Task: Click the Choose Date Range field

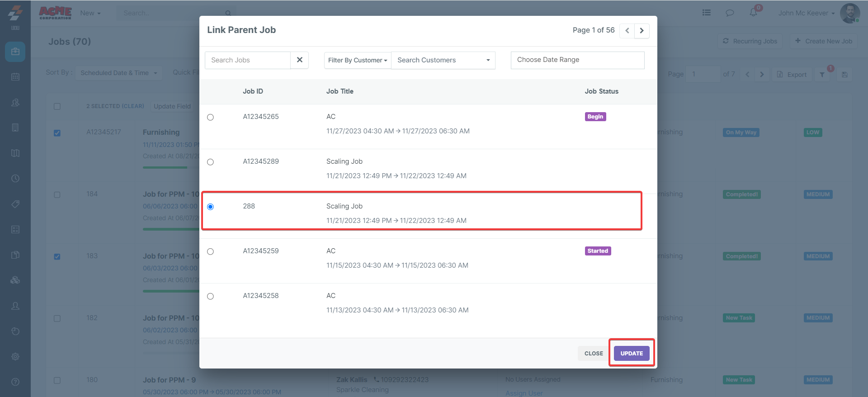Action: click(577, 60)
